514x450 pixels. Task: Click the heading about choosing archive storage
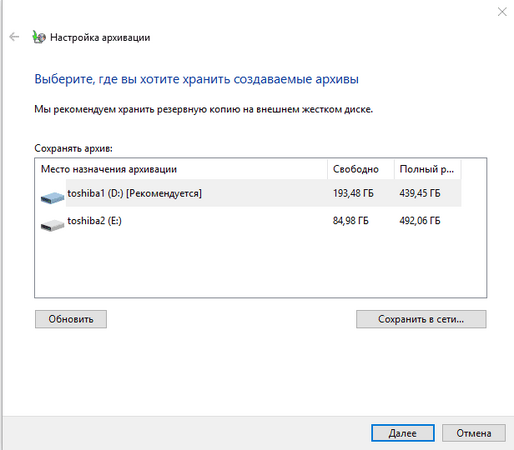(197, 79)
